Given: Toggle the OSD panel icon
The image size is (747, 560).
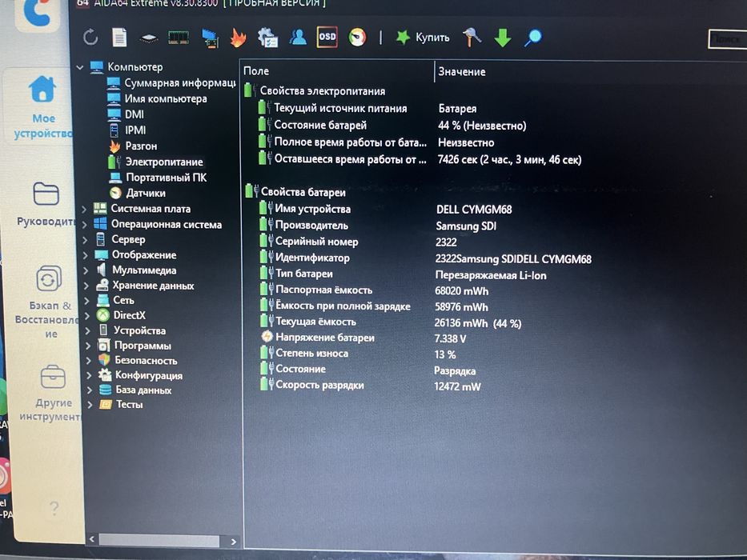Looking at the screenshot, I should click(327, 37).
